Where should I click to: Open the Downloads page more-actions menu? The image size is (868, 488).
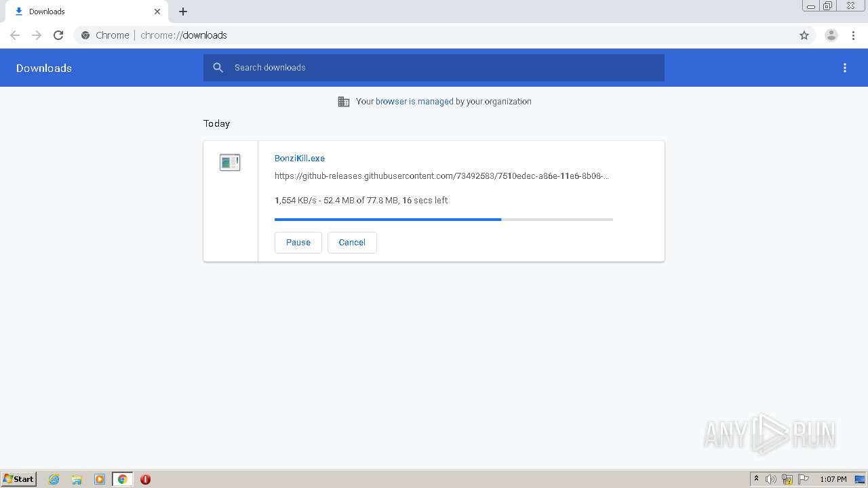[x=845, y=68]
